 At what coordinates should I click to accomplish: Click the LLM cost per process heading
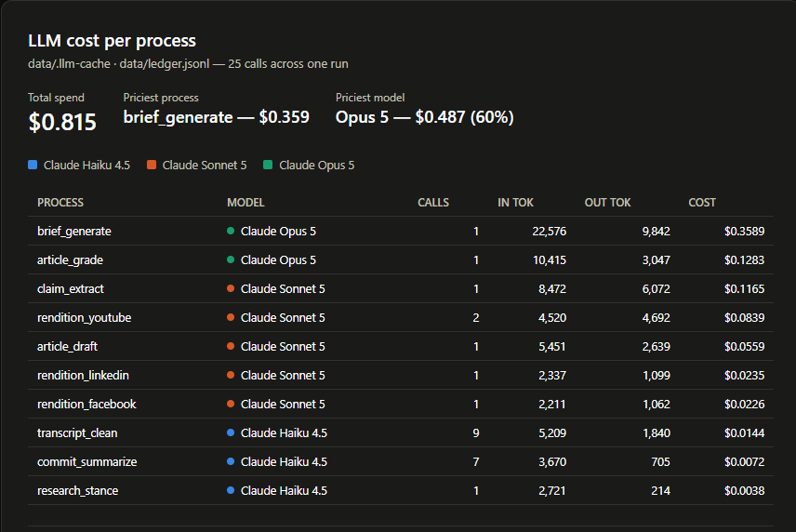(112, 41)
